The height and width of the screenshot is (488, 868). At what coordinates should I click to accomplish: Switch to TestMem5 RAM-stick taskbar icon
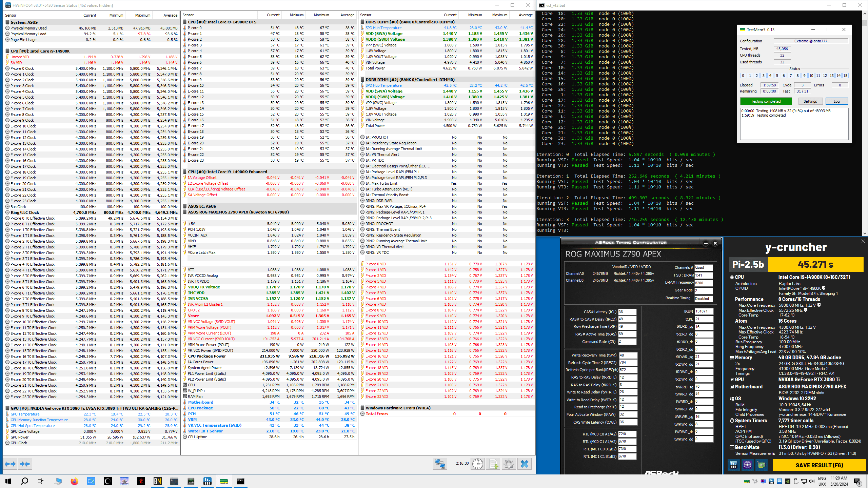click(x=224, y=481)
